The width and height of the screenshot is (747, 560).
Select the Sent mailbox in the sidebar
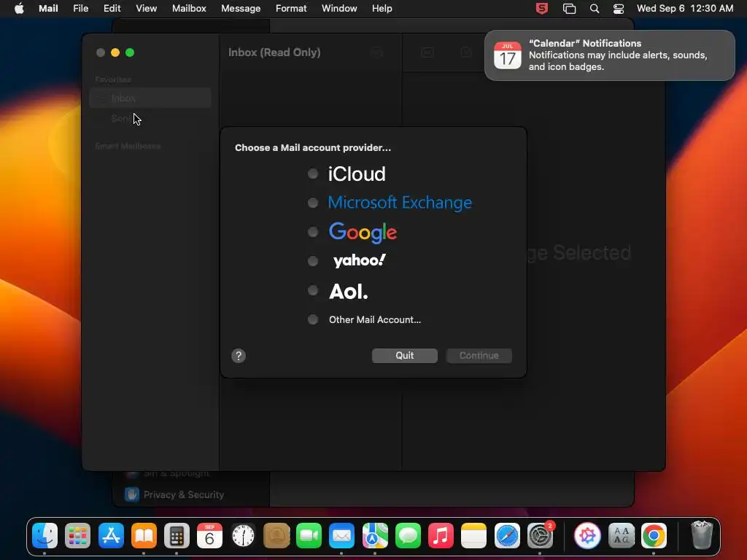click(150, 118)
